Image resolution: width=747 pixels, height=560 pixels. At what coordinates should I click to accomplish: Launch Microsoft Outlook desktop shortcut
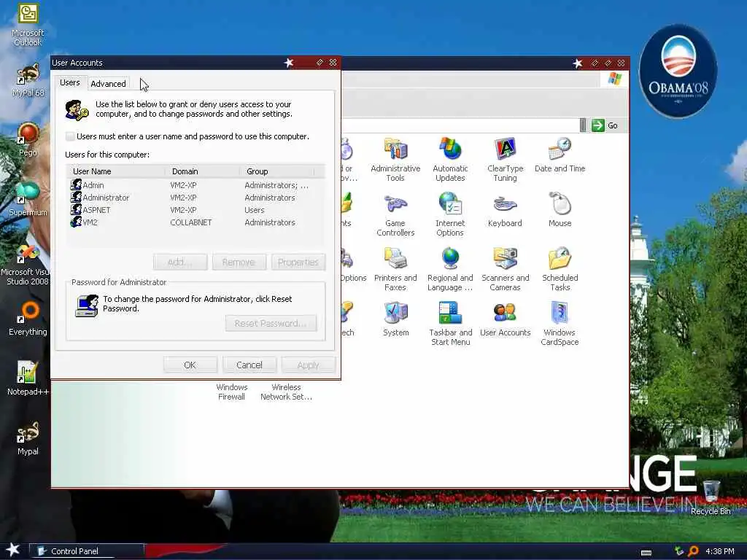(28, 25)
